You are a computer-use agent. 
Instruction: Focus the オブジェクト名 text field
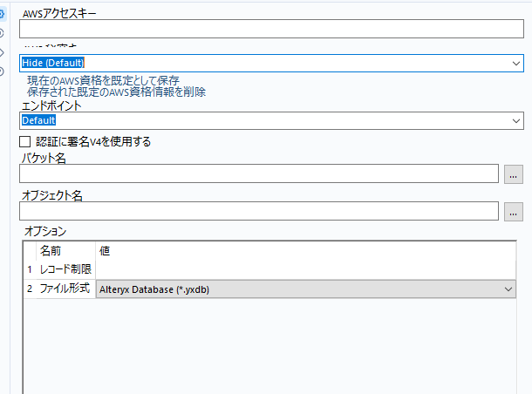pyautogui.click(x=259, y=211)
